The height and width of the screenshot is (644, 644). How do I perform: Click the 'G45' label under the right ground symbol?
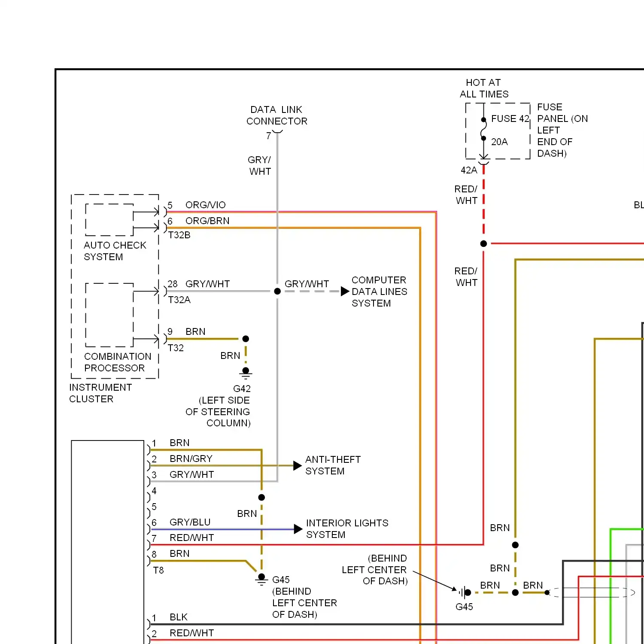[x=464, y=607]
